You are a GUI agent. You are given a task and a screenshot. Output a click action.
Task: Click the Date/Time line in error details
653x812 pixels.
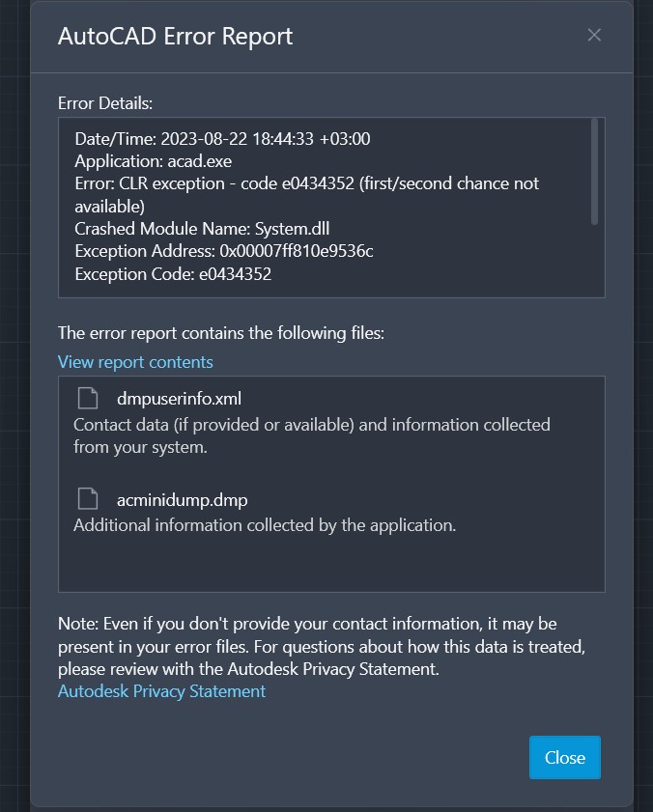(x=222, y=139)
